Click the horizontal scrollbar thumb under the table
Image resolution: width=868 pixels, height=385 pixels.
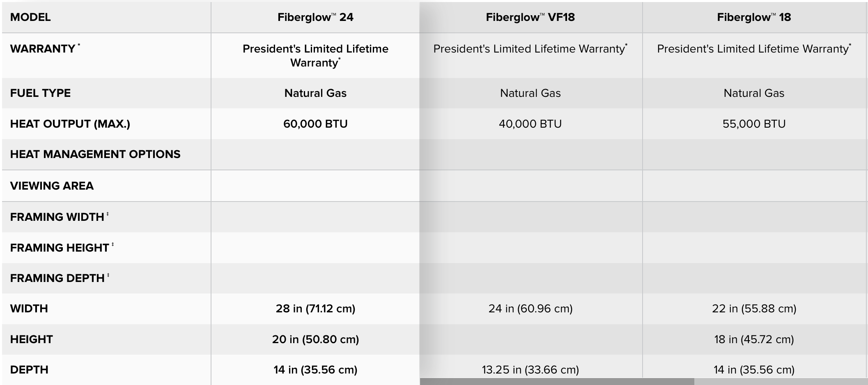[x=557, y=382]
